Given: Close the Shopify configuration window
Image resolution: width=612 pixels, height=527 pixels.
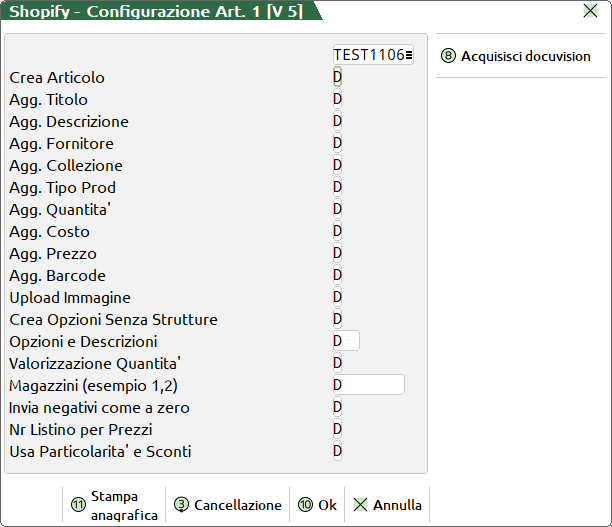Looking at the screenshot, I should 590,11.
